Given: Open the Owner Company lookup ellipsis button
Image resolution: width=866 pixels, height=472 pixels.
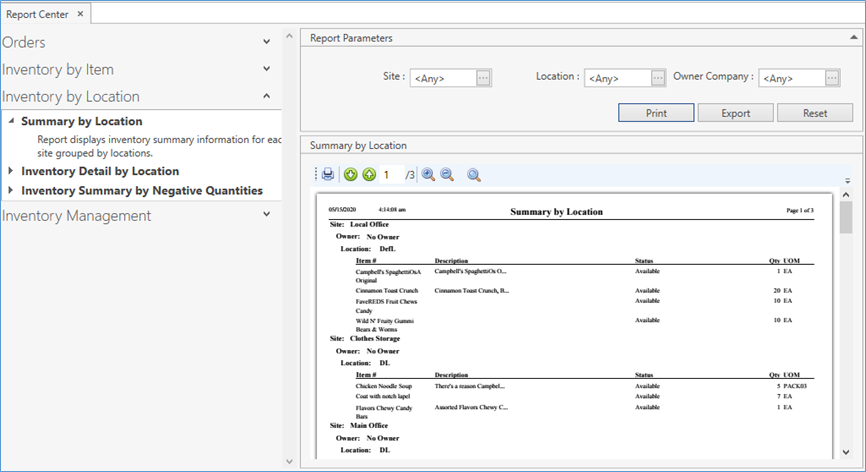Looking at the screenshot, I should pos(831,78).
